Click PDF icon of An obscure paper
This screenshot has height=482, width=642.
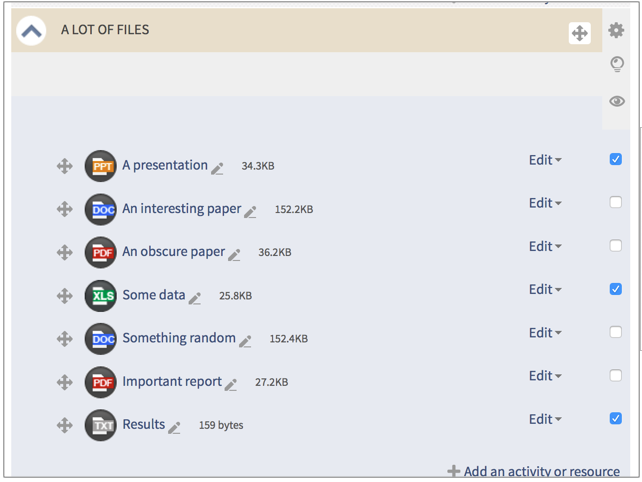[x=101, y=252]
